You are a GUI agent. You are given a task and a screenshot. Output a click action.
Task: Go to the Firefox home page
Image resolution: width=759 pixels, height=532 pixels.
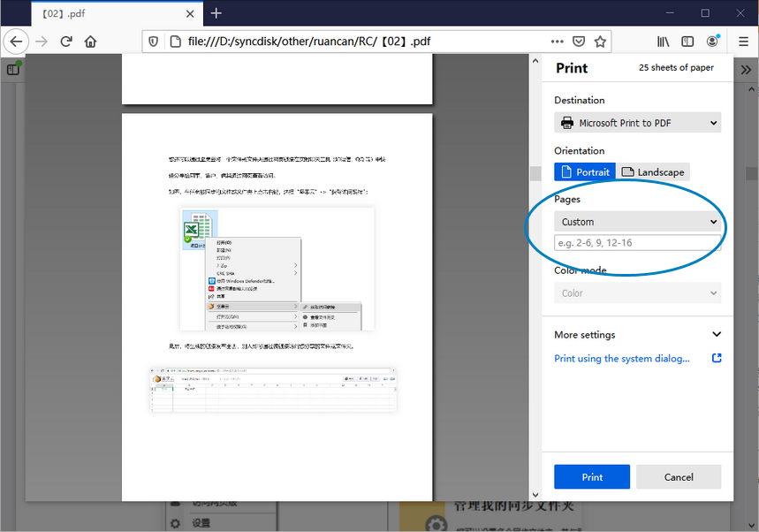point(90,42)
